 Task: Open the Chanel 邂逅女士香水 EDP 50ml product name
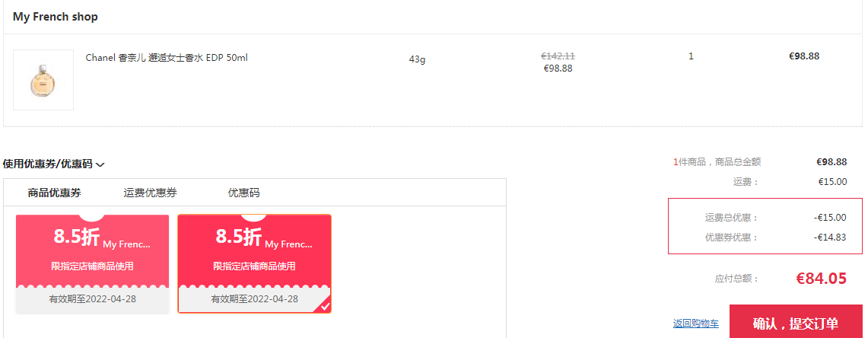tap(167, 58)
